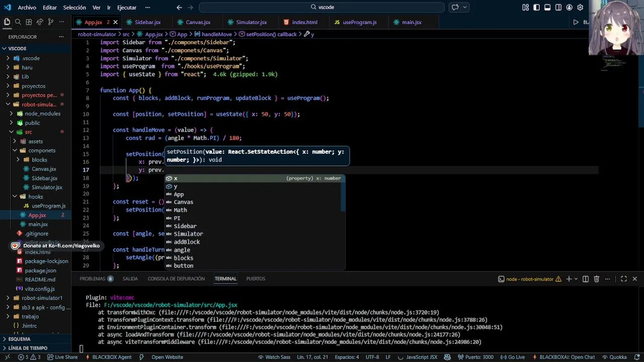Add a new terminal with plus icon

[569, 279]
